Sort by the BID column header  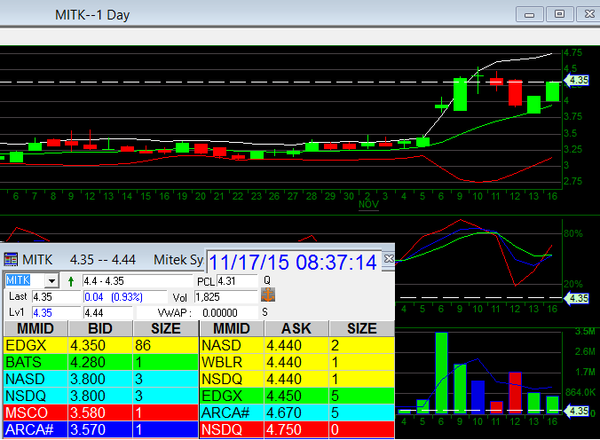click(101, 328)
